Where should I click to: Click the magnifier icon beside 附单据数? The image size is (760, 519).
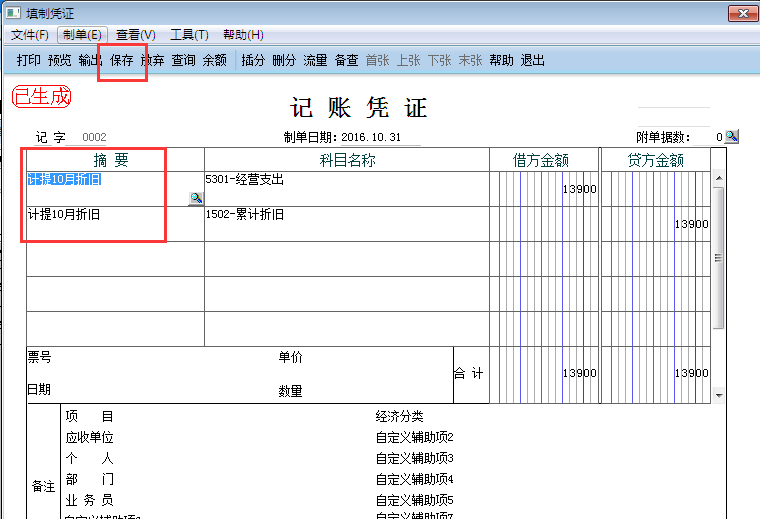tap(732, 137)
